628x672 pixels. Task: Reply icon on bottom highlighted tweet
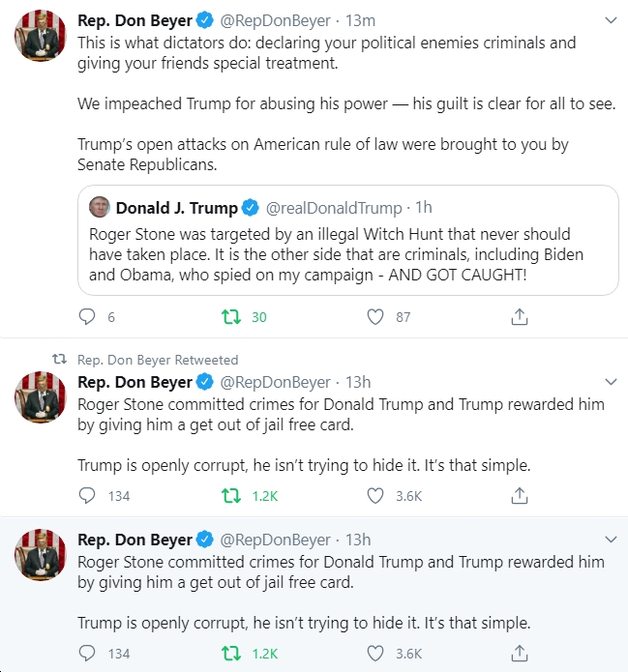87,654
